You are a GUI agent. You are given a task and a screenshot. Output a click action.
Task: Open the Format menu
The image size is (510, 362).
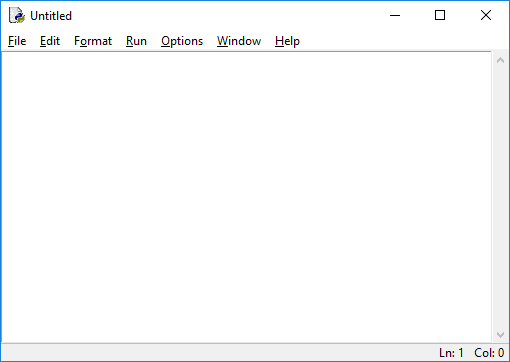[x=93, y=41]
